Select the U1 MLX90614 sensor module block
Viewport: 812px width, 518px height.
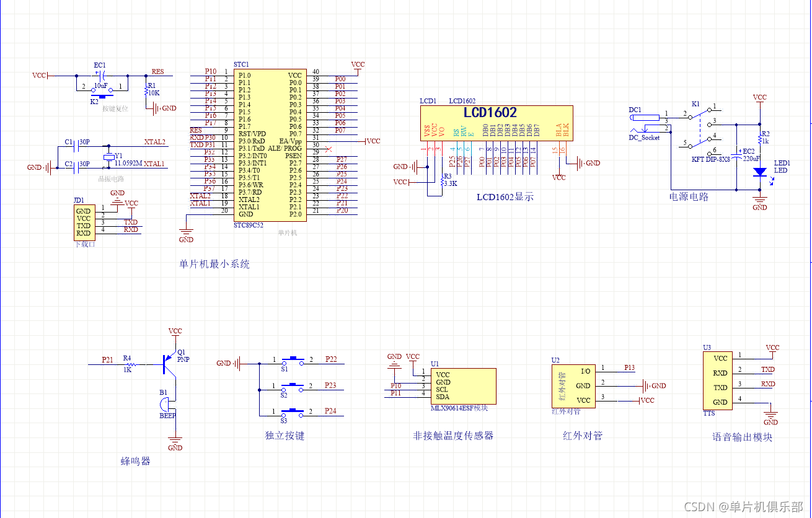pyautogui.click(x=464, y=386)
